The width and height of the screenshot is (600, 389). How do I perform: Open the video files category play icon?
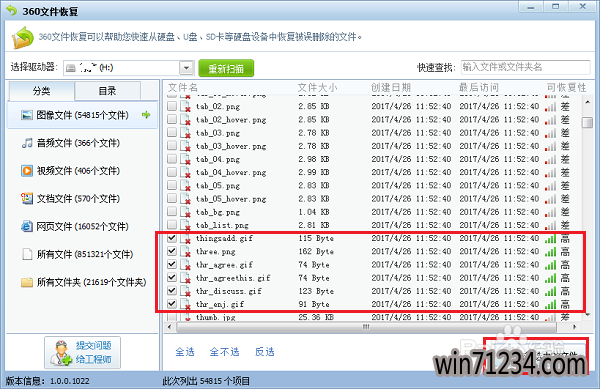tap(27, 171)
